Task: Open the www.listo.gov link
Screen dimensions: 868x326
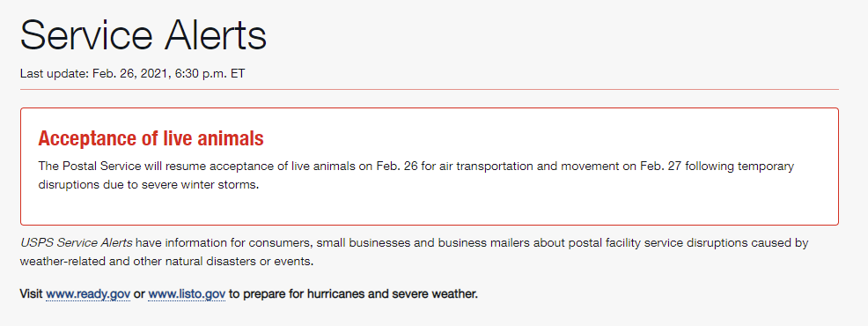Action: 188,294
